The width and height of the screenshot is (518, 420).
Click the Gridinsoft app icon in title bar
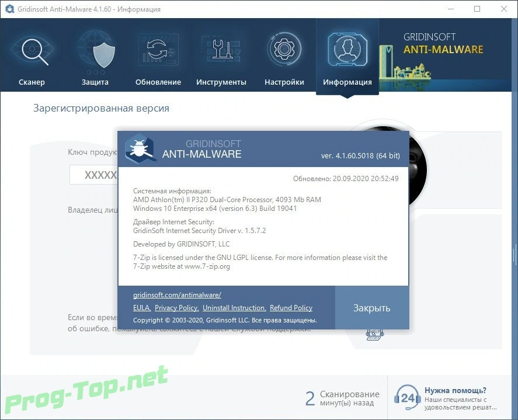coord(9,9)
